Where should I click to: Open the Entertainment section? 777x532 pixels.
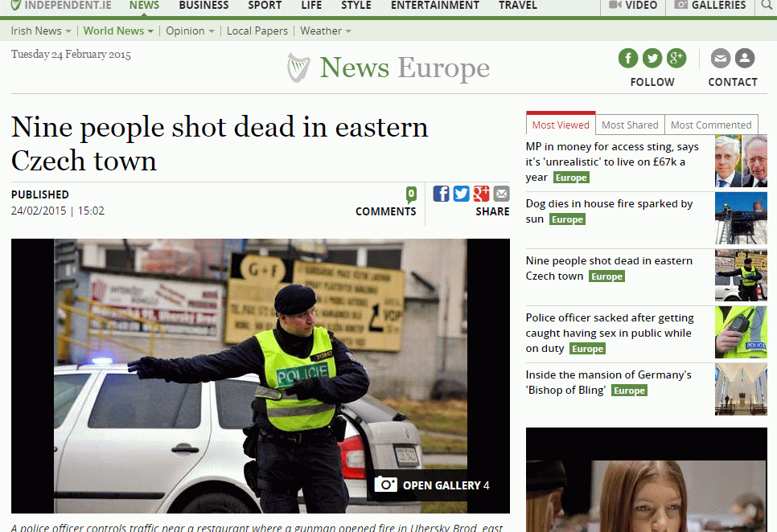pos(435,6)
